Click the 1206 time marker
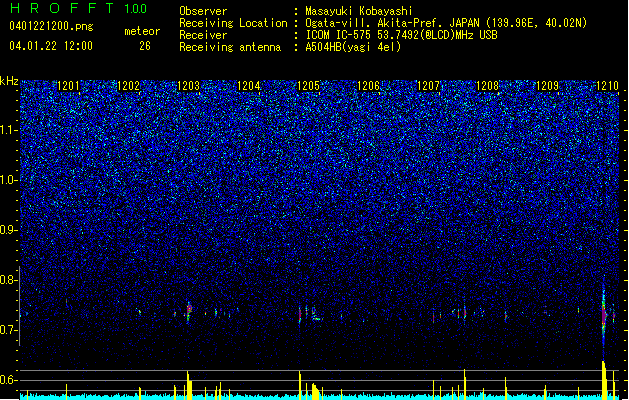 tap(368, 86)
